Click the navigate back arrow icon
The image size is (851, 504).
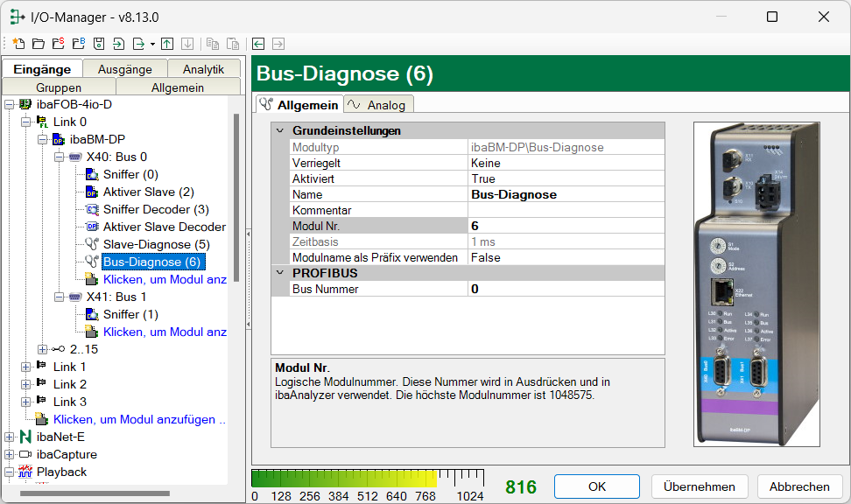click(258, 44)
